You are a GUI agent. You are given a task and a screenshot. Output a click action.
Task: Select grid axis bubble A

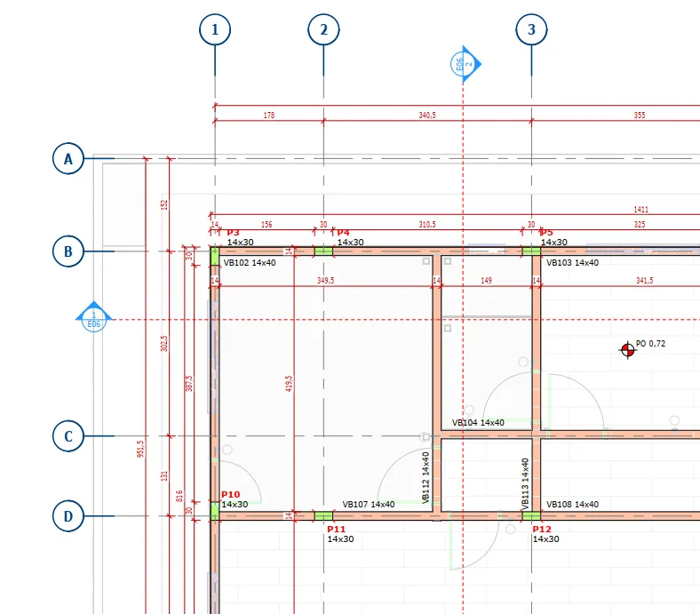[68, 159]
